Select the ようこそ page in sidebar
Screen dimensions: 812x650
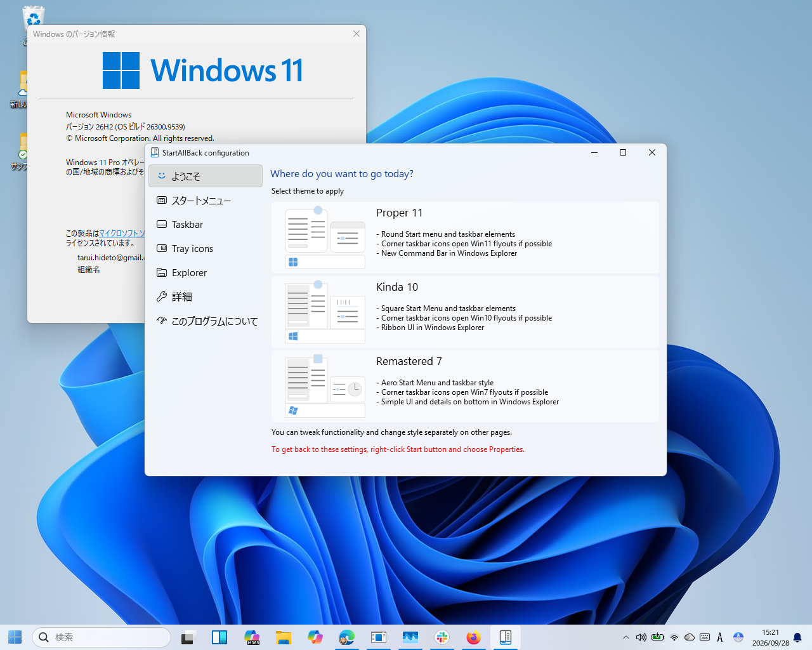206,176
